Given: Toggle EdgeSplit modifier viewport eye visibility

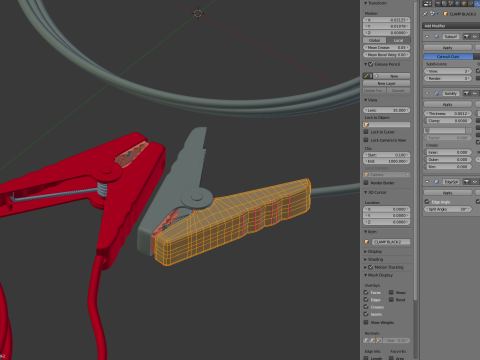Looking at the screenshot, I should [x=475, y=182].
